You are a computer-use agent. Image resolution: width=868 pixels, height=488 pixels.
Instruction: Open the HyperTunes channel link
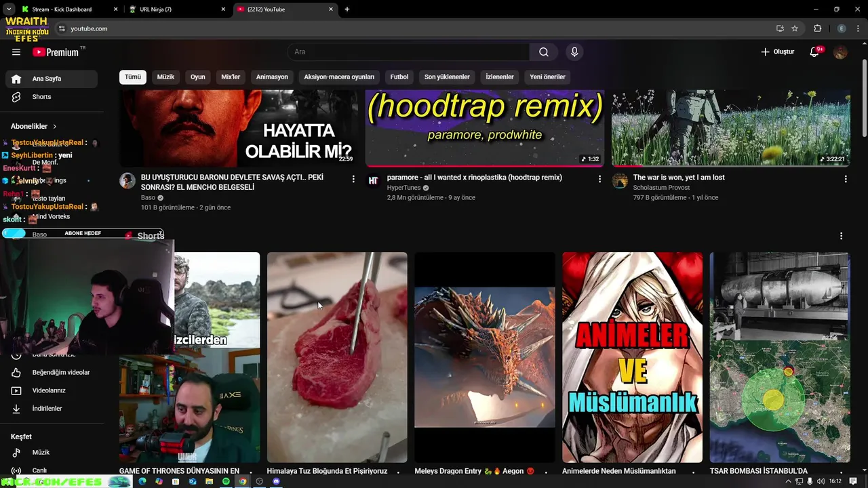click(x=404, y=188)
